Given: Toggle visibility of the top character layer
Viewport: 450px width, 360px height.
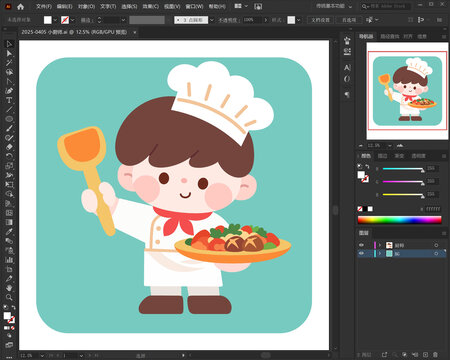Looking at the screenshot, I should (x=361, y=245).
